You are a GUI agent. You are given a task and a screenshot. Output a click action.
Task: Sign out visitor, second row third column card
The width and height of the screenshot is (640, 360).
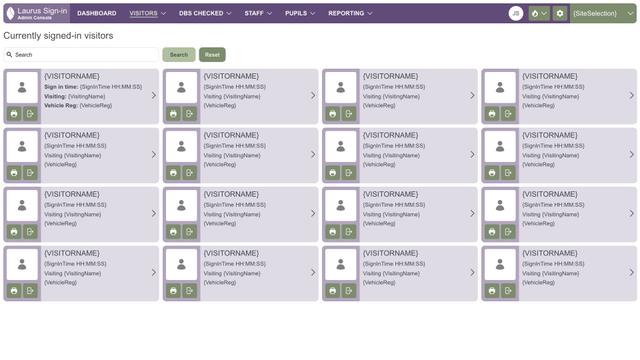tap(349, 173)
